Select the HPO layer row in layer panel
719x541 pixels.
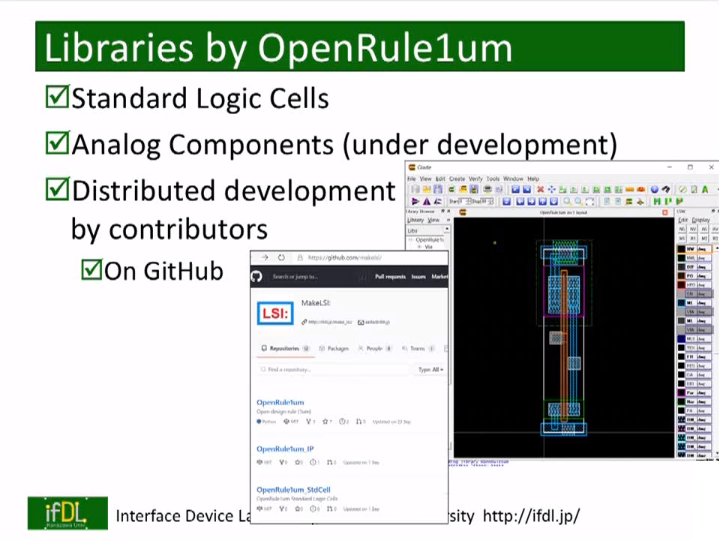click(695, 285)
